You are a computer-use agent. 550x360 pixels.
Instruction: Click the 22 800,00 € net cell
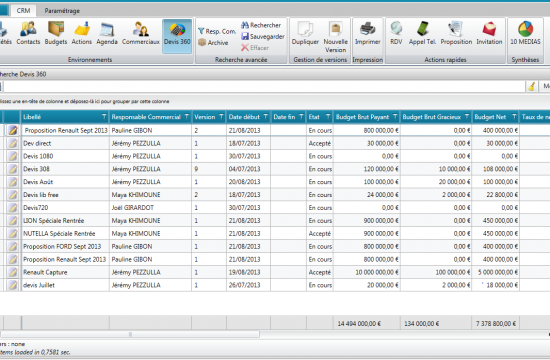click(496, 195)
